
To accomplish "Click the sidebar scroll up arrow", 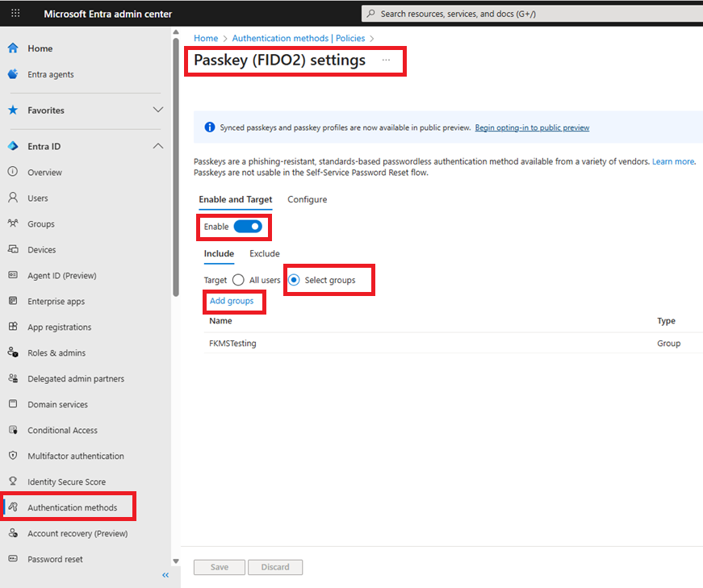I will point(176,32).
